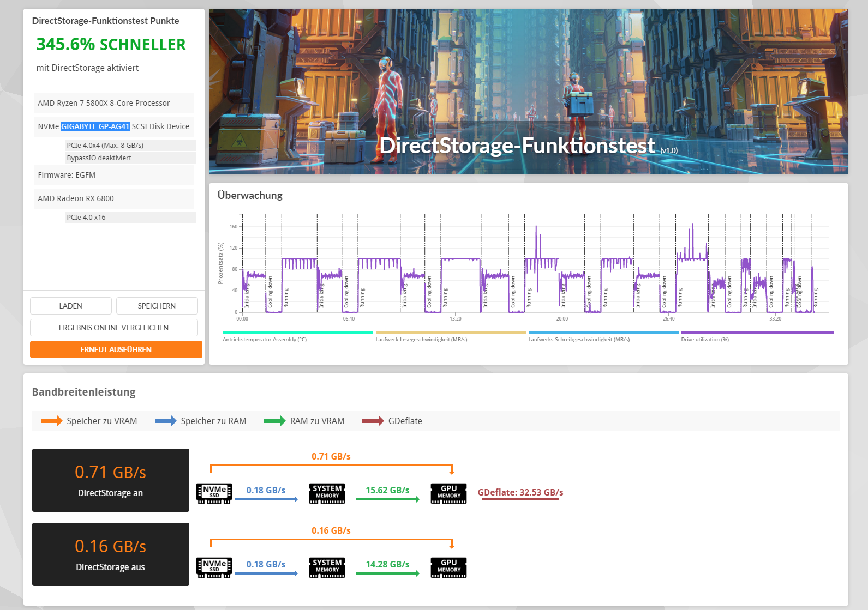The height and width of the screenshot is (610, 868).
Task: Click orange 0.16 GB/s label above bracket
Action: tap(331, 530)
